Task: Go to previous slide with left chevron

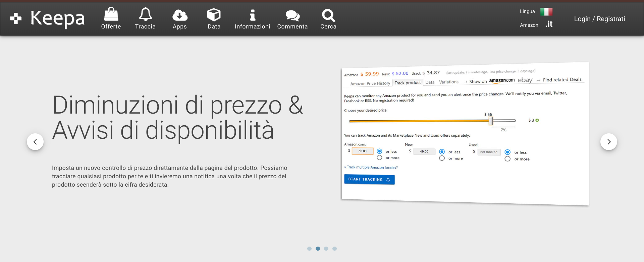Action: (35, 142)
